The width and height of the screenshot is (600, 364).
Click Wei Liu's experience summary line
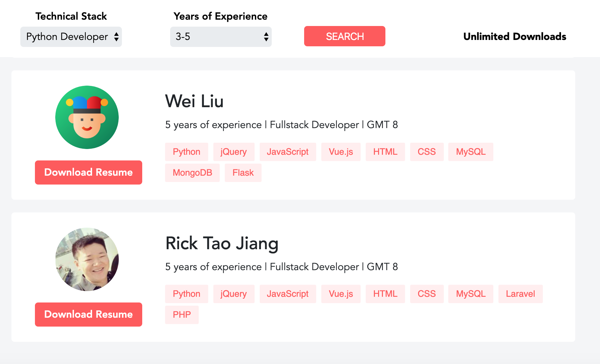(x=281, y=125)
